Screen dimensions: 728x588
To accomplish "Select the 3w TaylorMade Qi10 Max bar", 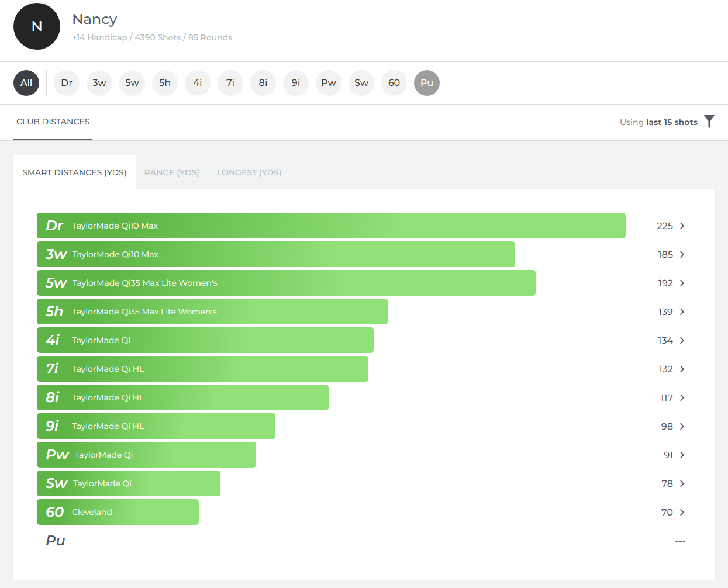I will (276, 254).
